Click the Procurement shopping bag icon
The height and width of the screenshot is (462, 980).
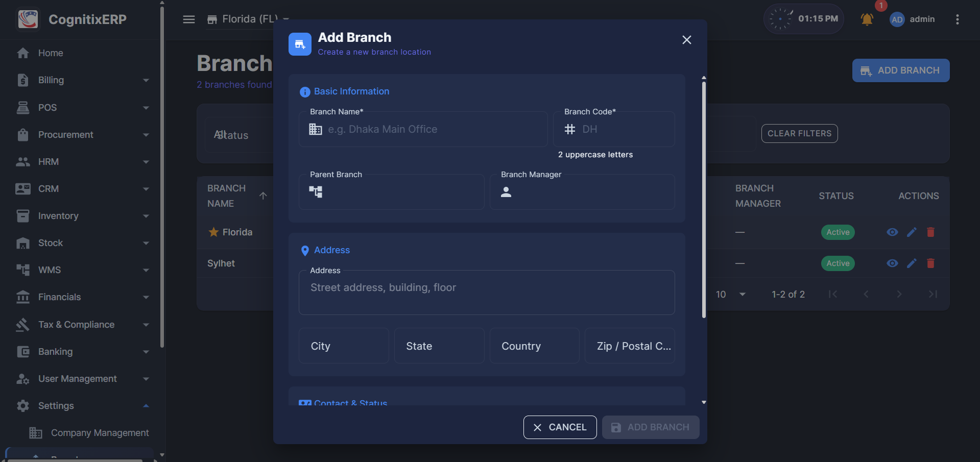(23, 135)
